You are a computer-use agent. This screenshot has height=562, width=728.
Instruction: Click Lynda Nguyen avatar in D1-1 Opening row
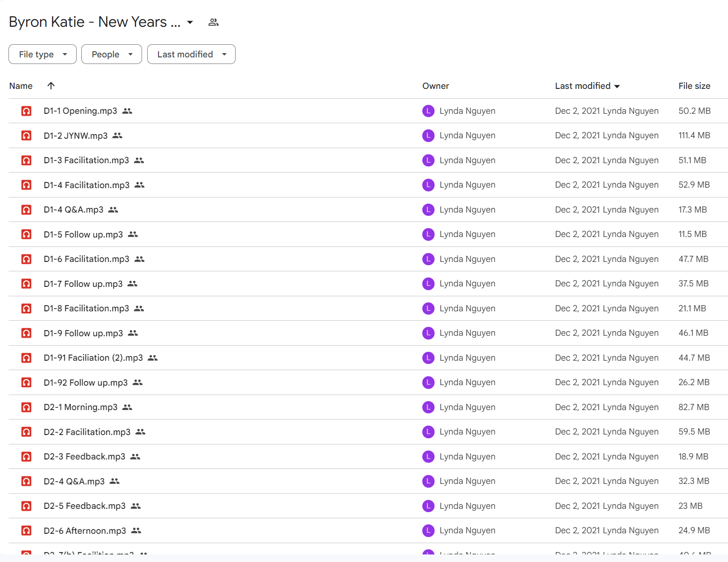pos(428,111)
